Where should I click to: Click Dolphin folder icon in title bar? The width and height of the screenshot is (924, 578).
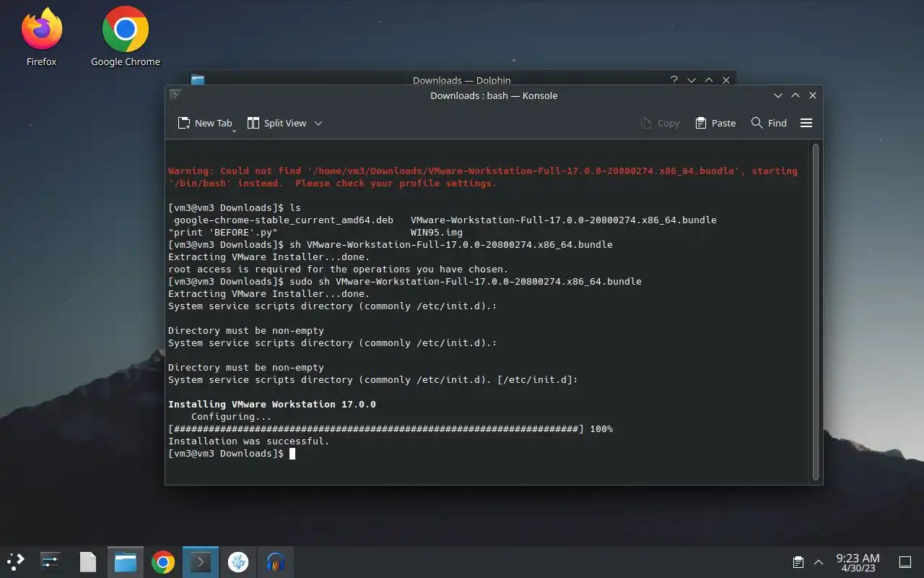click(x=198, y=80)
